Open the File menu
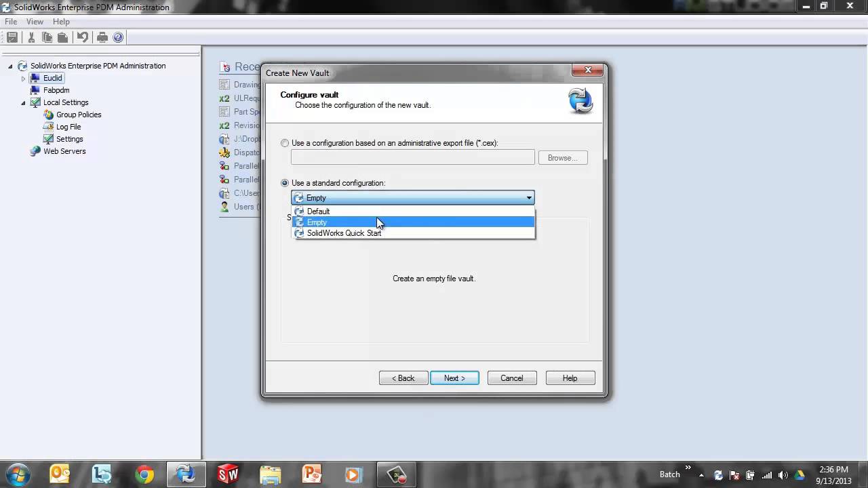868x488 pixels. pyautogui.click(x=11, y=22)
